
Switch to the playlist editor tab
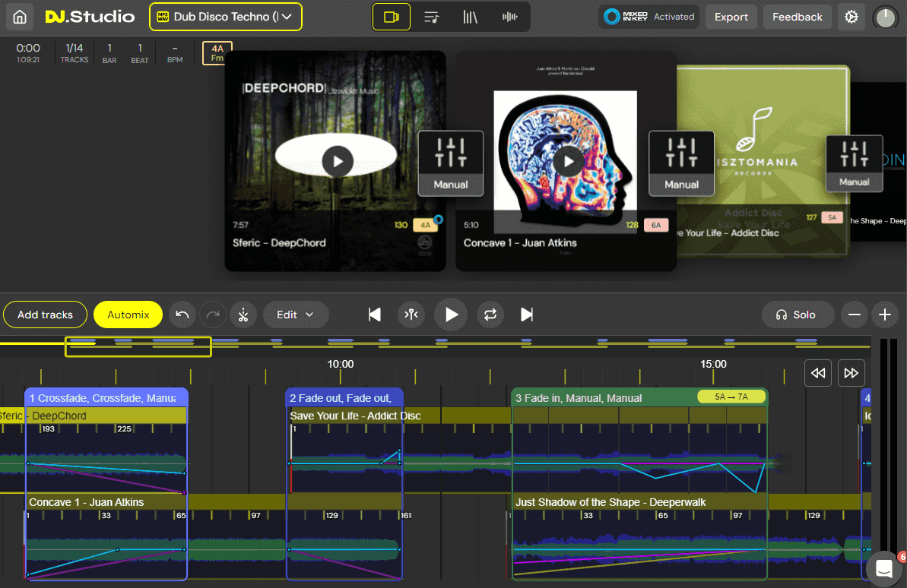pyautogui.click(x=433, y=16)
